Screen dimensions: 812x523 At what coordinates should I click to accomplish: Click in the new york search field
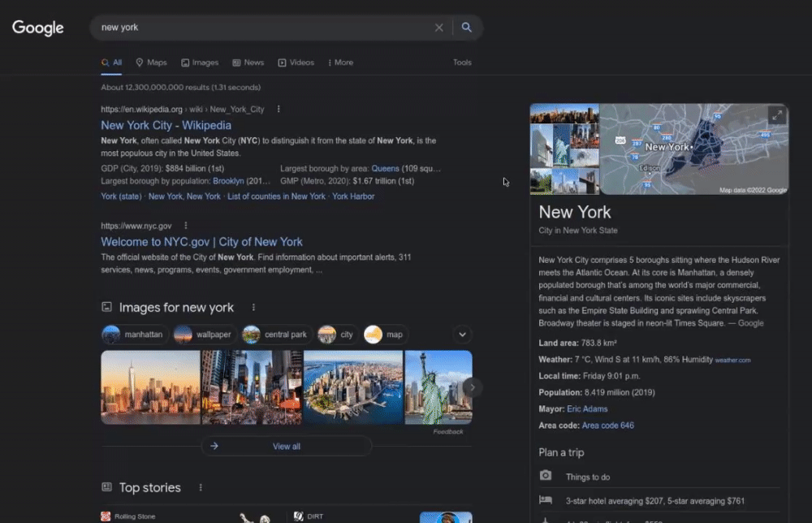tap(264, 28)
